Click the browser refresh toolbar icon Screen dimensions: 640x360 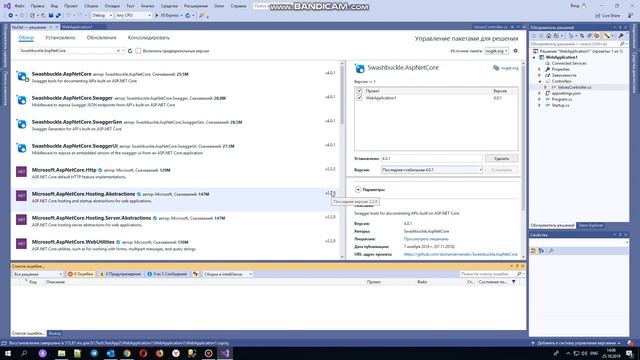point(188,16)
